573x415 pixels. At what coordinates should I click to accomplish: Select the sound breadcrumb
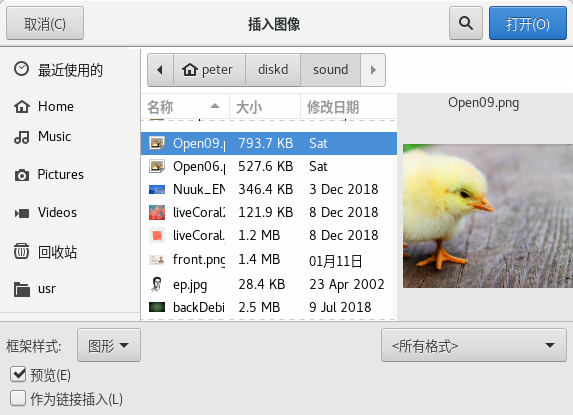point(330,70)
